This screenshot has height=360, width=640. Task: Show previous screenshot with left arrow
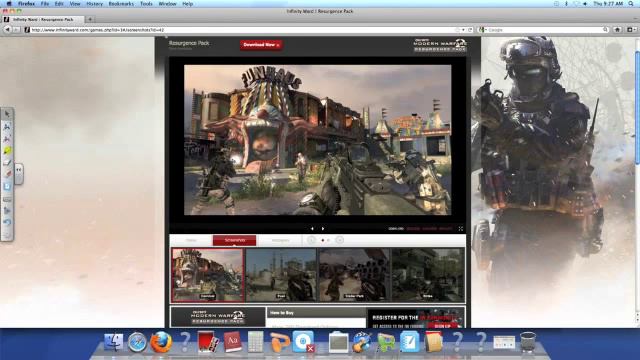pos(312,229)
